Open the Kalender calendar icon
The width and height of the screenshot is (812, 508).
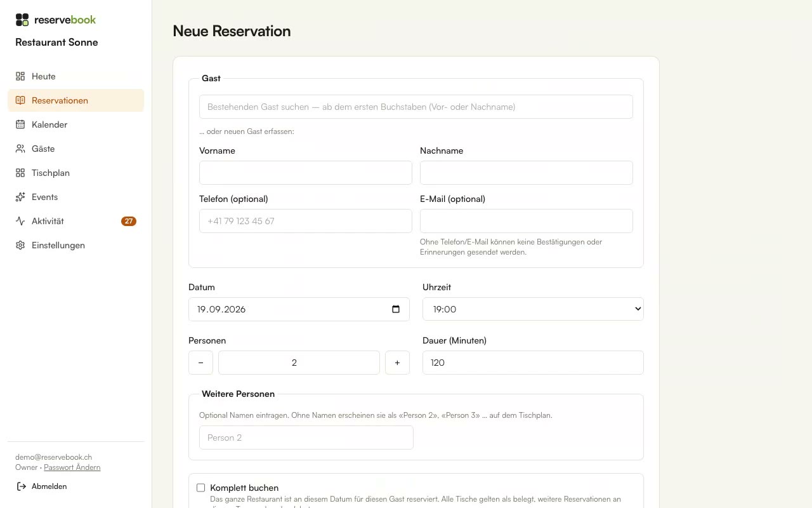[x=20, y=124]
